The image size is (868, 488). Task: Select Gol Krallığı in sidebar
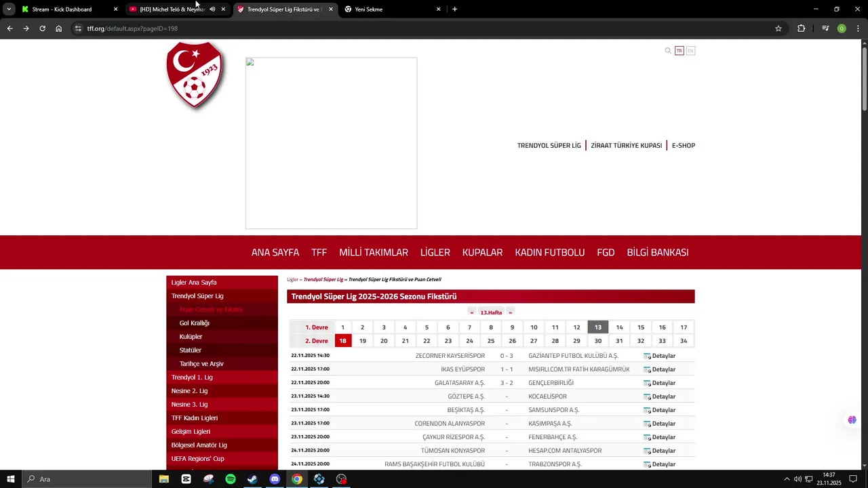pos(222,323)
